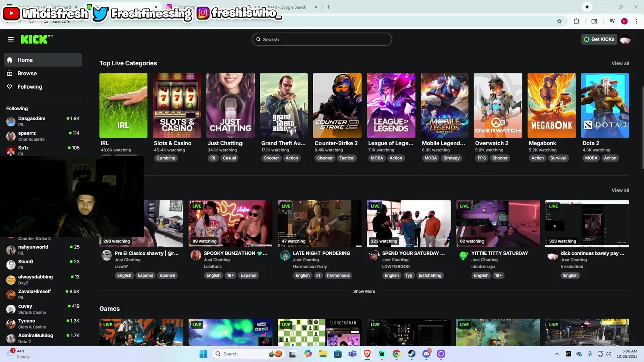Click the justchatting tag on LOWTIERGOD stream
Viewport: 644px width, 362px height.
[x=430, y=275]
